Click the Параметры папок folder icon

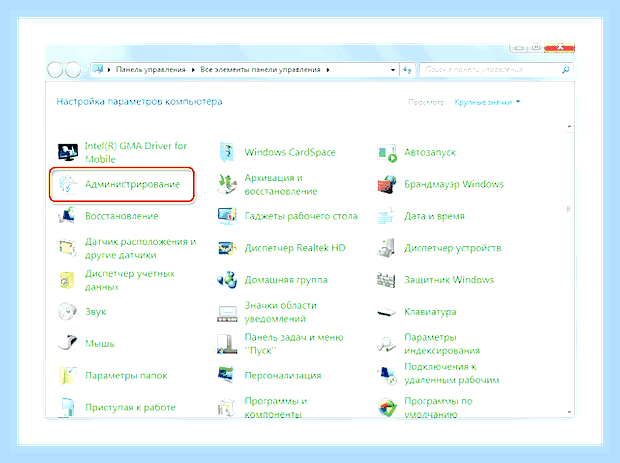(x=68, y=375)
